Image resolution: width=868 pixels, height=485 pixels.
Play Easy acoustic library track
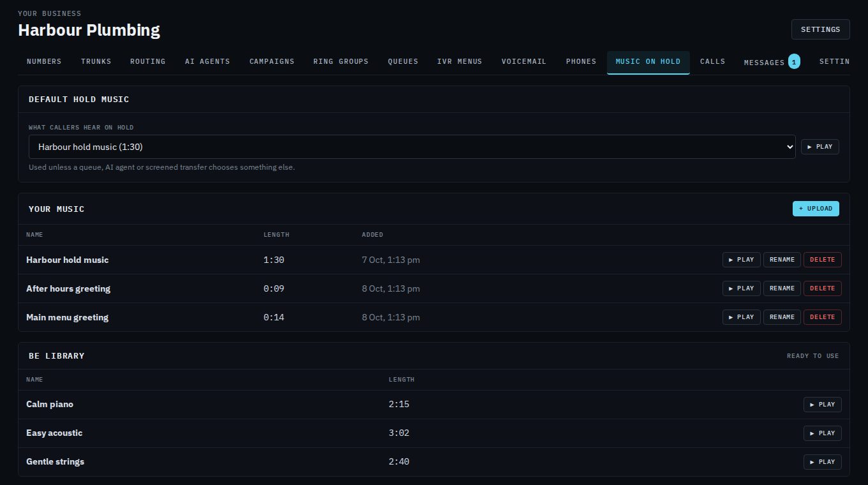[x=822, y=433]
